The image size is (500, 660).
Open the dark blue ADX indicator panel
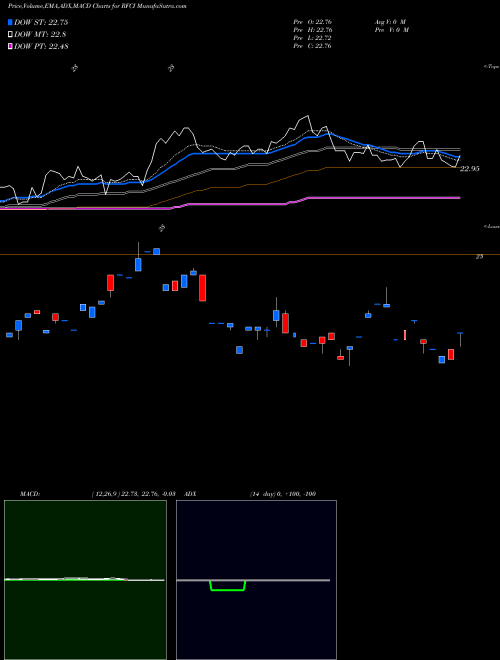point(256,580)
